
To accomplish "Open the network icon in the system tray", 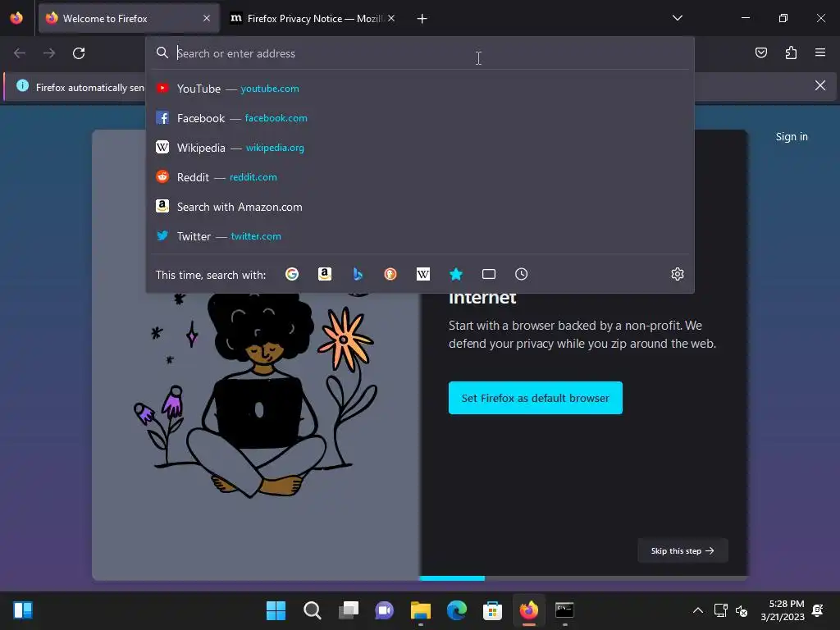I will pos(720,610).
